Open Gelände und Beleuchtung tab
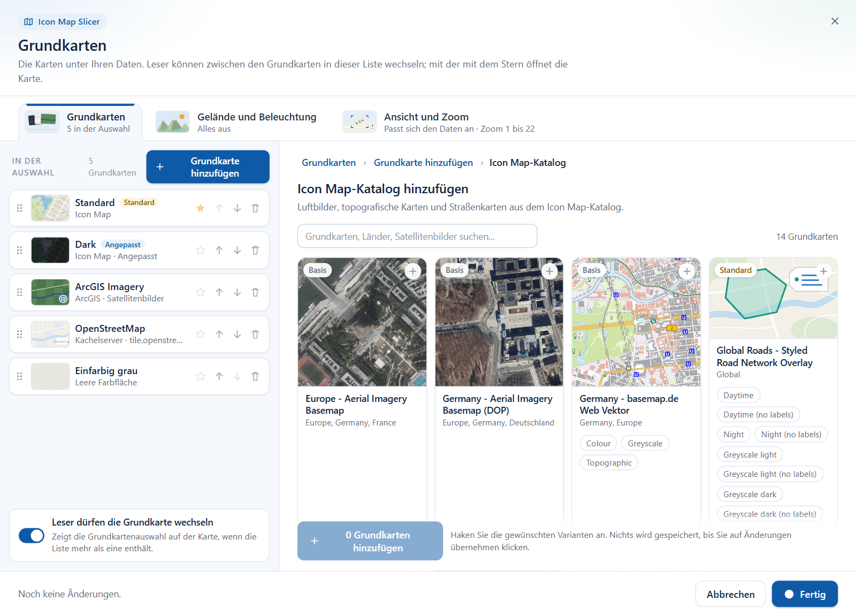 coord(236,122)
